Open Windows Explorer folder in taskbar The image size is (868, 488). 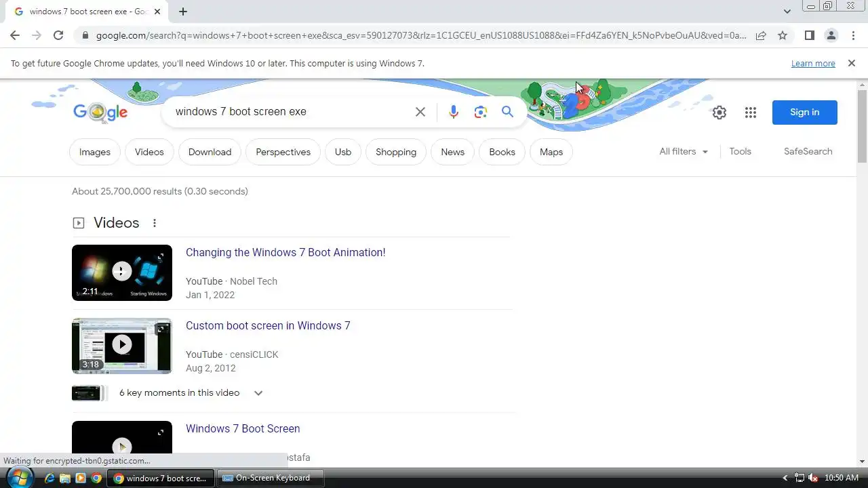click(65, 478)
